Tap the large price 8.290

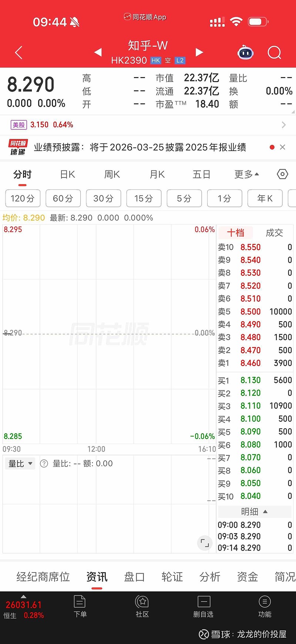(31, 84)
